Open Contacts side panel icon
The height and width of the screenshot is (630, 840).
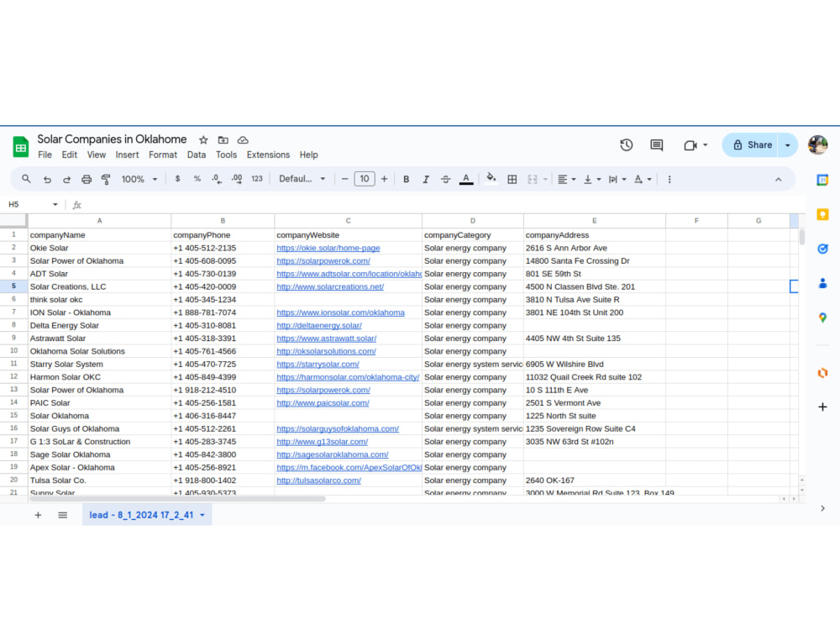tap(822, 283)
